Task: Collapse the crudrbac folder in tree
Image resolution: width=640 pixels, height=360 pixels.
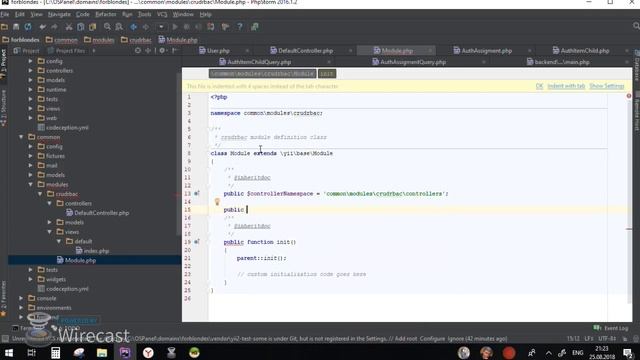Action: coord(40,194)
